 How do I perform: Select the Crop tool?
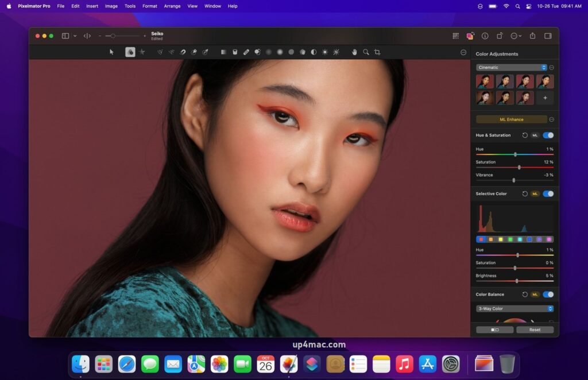377,52
